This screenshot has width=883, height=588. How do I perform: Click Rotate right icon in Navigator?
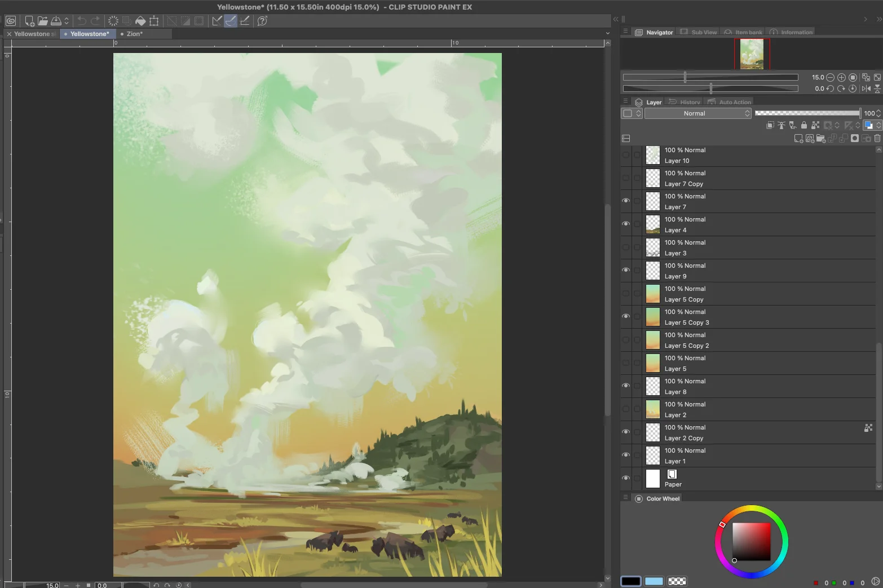pos(841,89)
